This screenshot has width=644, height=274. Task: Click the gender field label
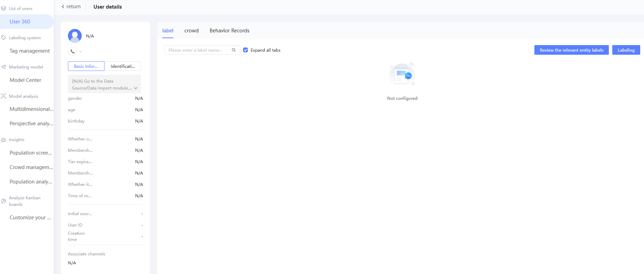[75, 98]
